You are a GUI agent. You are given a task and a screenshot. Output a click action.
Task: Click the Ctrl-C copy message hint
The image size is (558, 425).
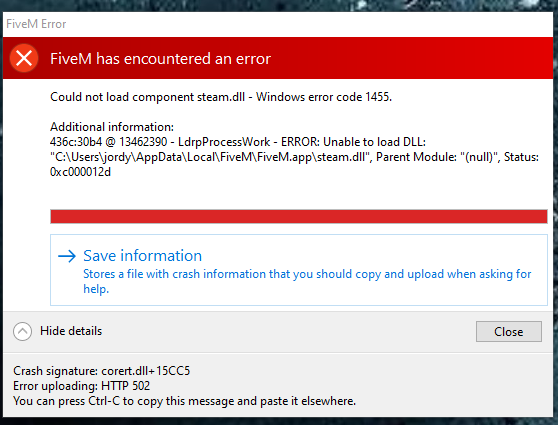[184, 401]
